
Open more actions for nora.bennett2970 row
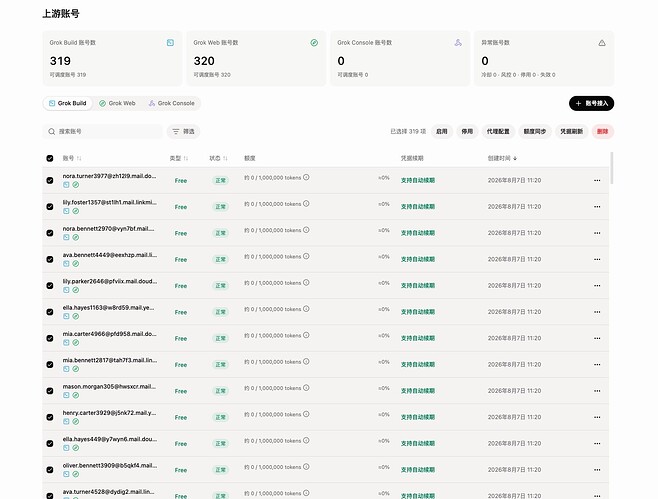coord(597,233)
